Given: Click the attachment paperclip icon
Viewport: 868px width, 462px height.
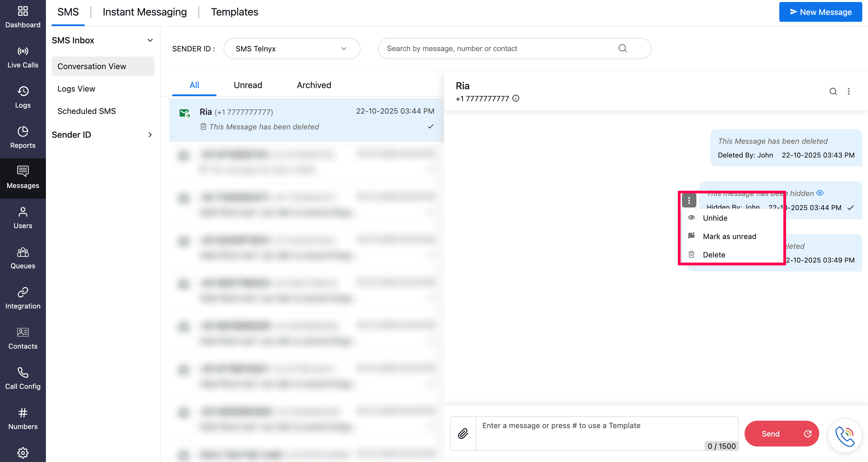Looking at the screenshot, I should [463, 433].
